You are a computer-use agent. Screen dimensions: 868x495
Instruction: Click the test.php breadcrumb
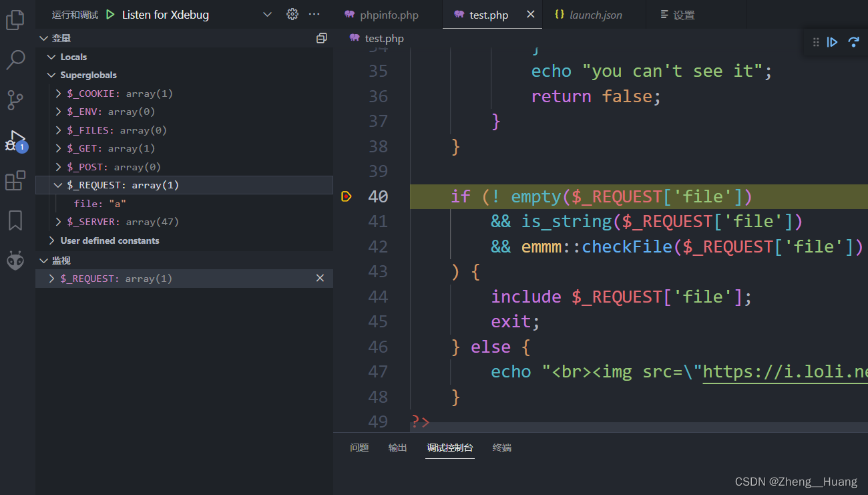384,39
